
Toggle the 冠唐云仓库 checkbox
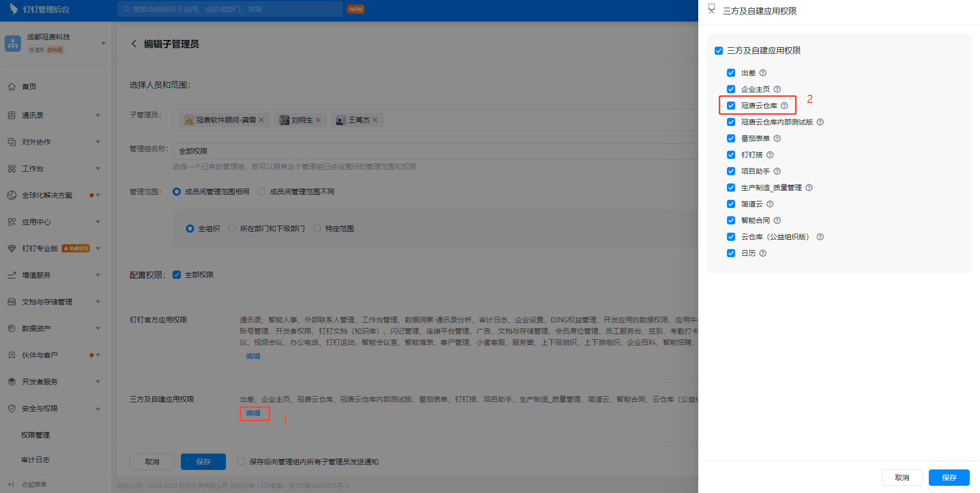[x=731, y=106]
